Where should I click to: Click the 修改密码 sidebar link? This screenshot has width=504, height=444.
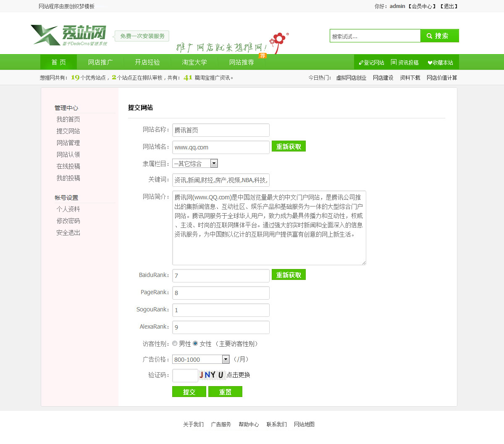click(x=68, y=221)
